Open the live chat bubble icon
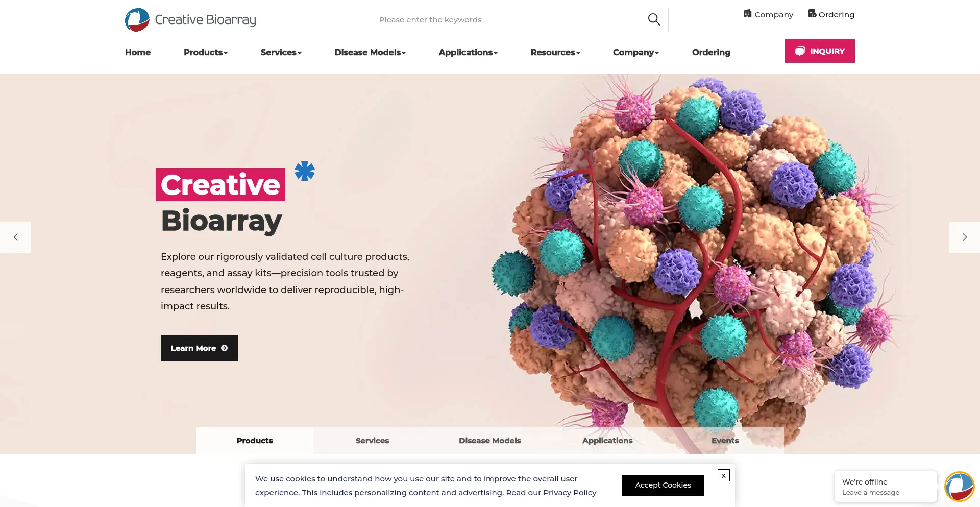 tap(960, 487)
